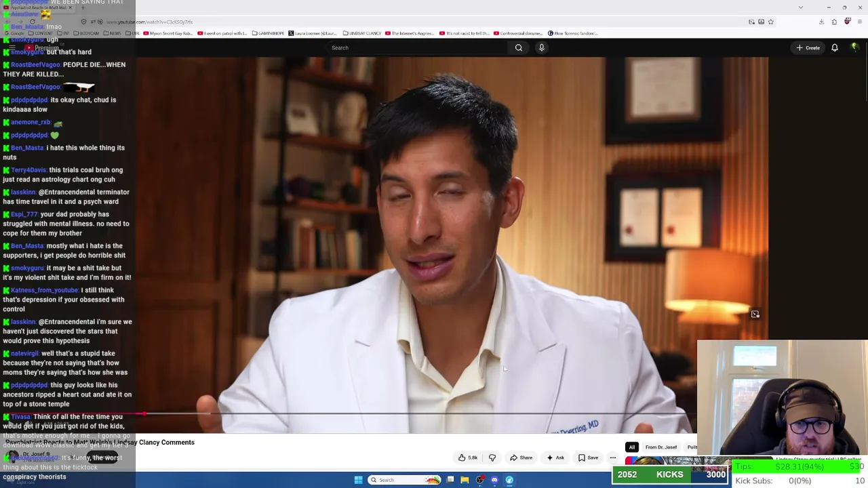This screenshot has height=488, width=868.
Task: Select the From Dr. Josef chip
Action: [x=661, y=447]
